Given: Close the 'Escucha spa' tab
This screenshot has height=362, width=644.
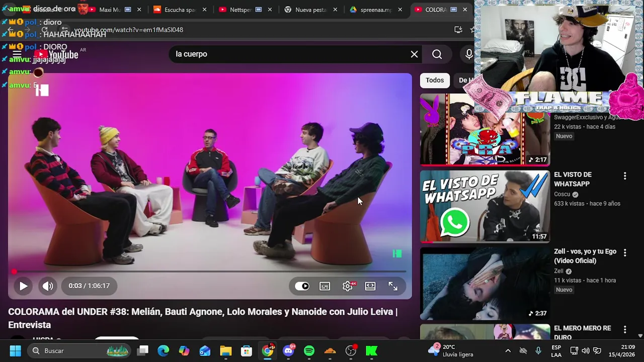Looking at the screenshot, I should click(x=204, y=10).
